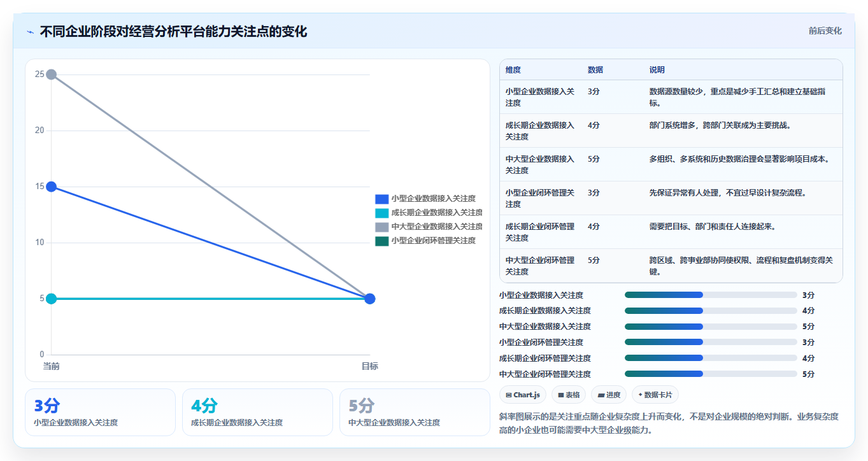Click the 目标 axis label
868x461 pixels.
pos(370,366)
